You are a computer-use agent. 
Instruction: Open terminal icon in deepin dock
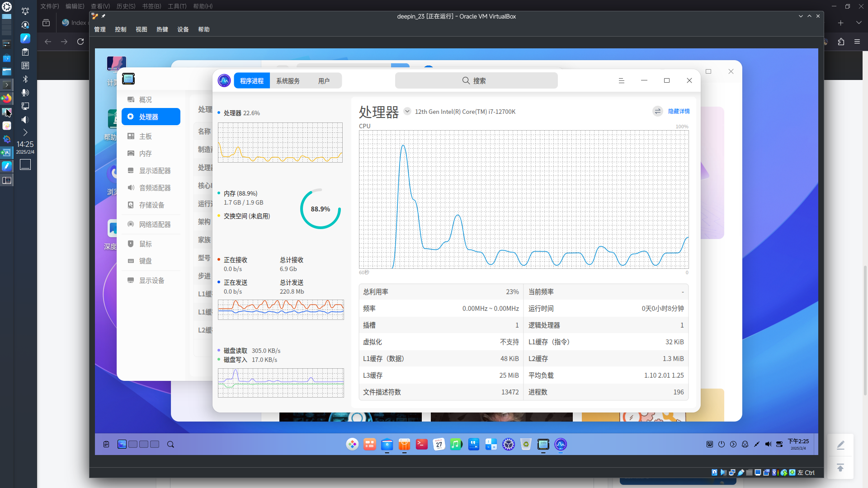422,444
